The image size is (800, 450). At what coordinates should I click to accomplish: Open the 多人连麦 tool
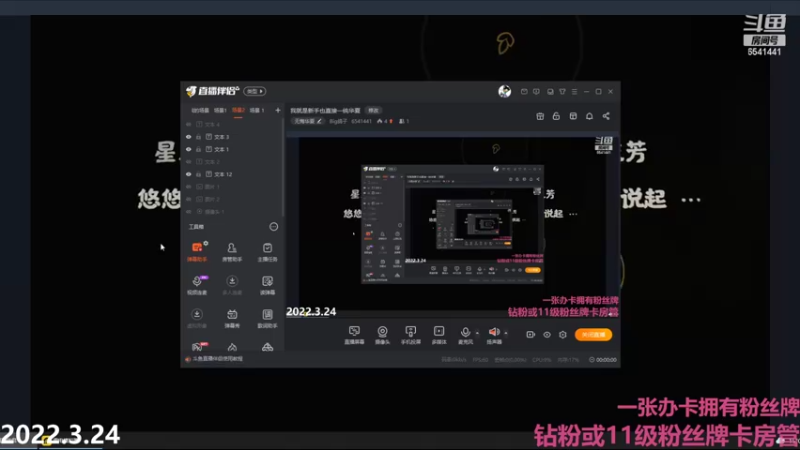click(232, 285)
